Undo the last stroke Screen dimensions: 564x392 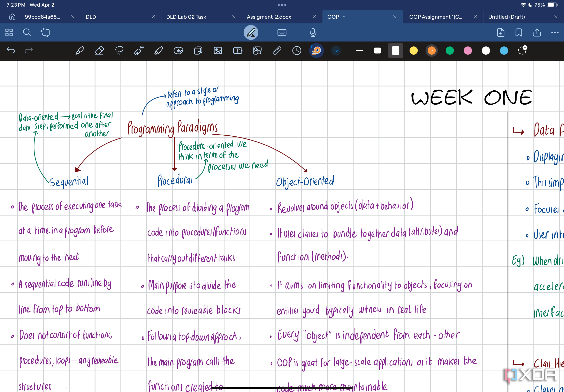click(11, 51)
